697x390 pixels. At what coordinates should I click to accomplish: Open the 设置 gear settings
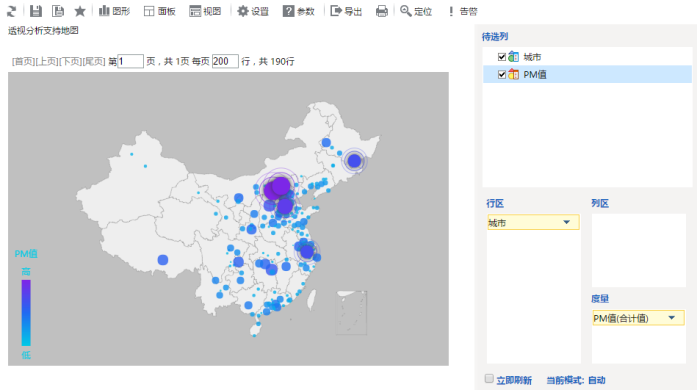[253, 11]
